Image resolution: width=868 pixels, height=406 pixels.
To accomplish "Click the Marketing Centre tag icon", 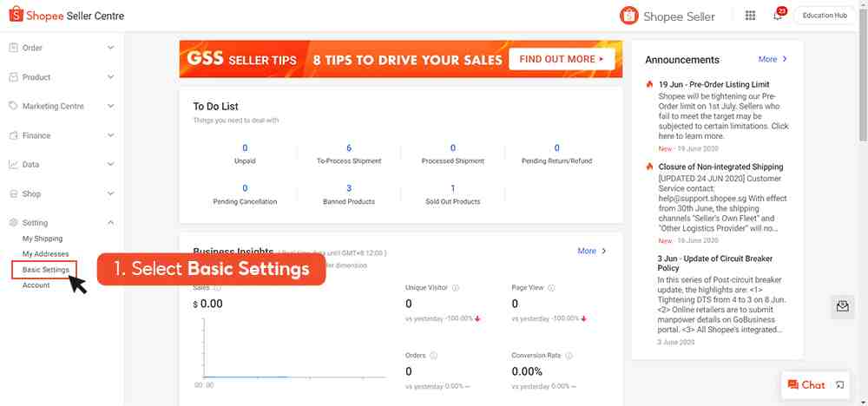I will [13, 106].
